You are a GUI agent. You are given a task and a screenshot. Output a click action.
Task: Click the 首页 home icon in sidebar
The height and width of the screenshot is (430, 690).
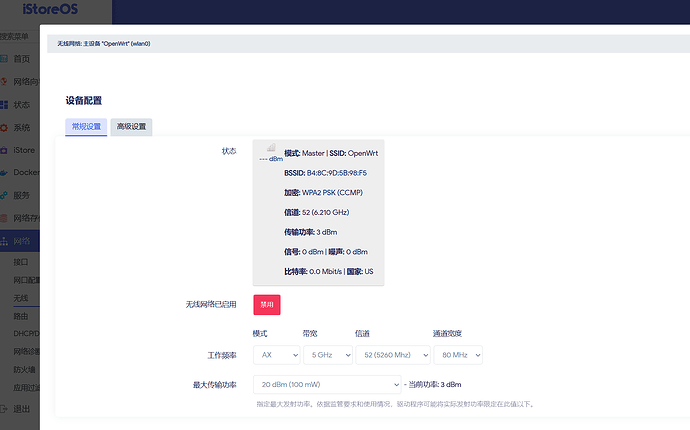click(6, 59)
